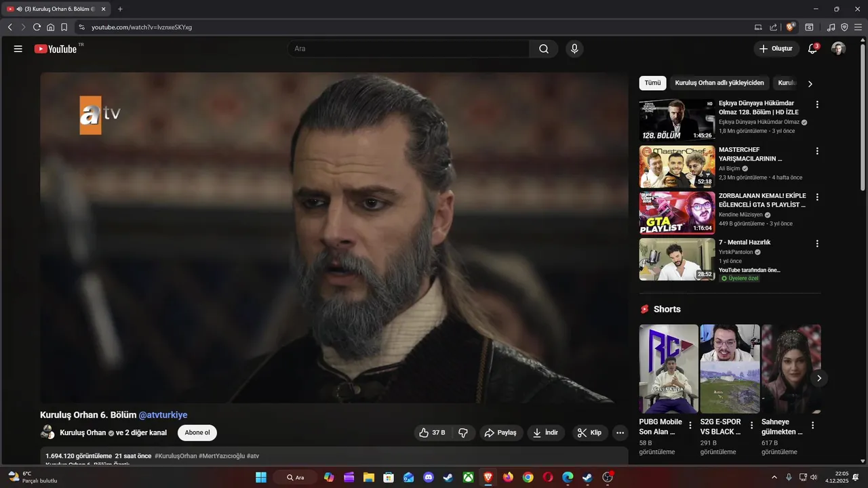Select the Tümü filter chip
868x488 pixels.
652,83
